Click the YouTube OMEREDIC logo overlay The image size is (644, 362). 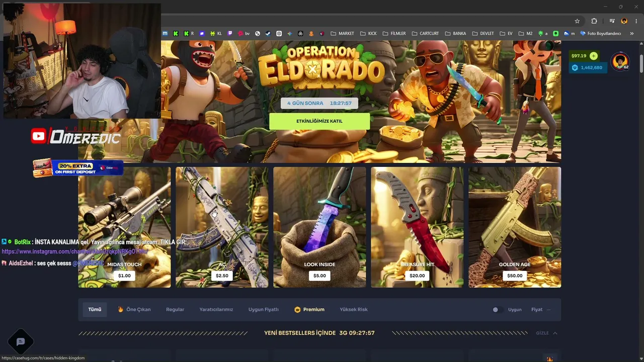coord(75,136)
